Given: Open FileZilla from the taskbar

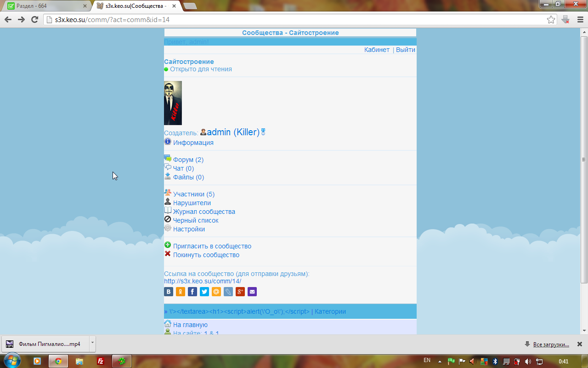Looking at the screenshot, I should tap(101, 361).
